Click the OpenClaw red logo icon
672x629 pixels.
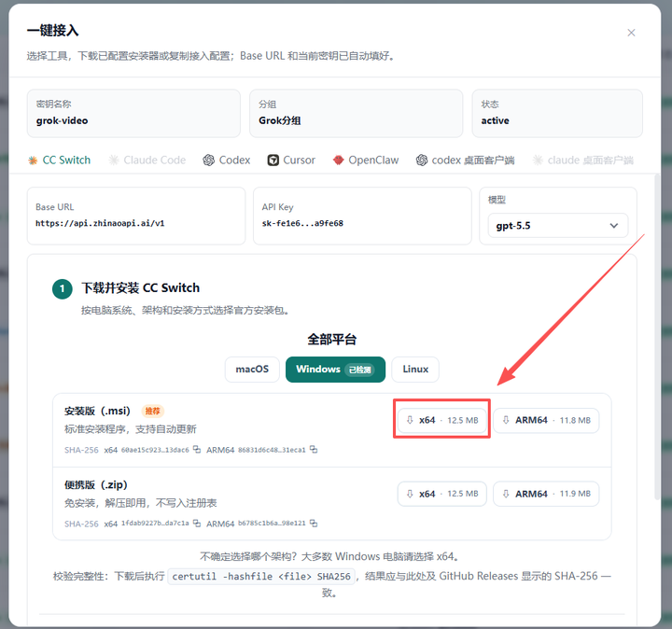(x=339, y=161)
